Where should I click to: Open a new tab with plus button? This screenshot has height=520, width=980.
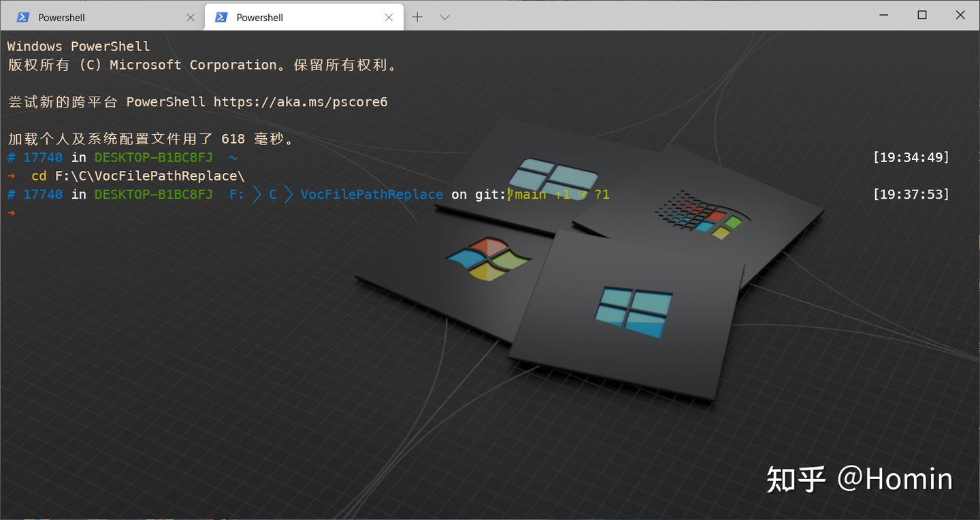pos(417,17)
